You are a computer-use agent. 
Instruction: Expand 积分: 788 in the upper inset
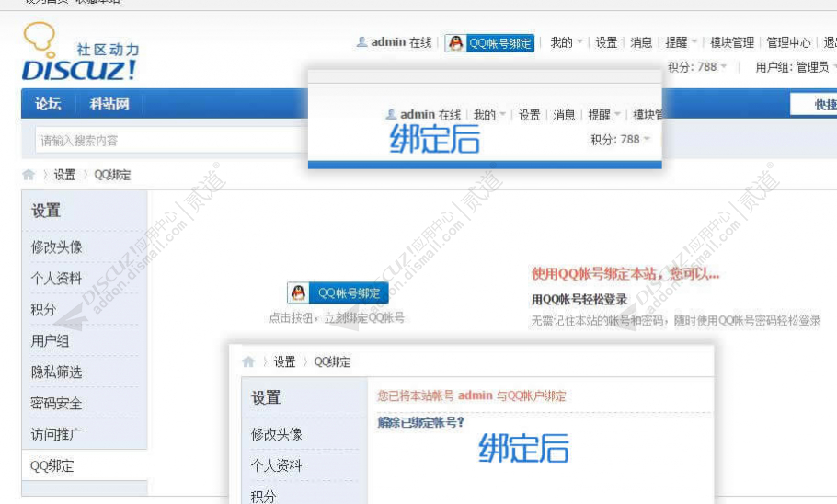[x=620, y=140]
